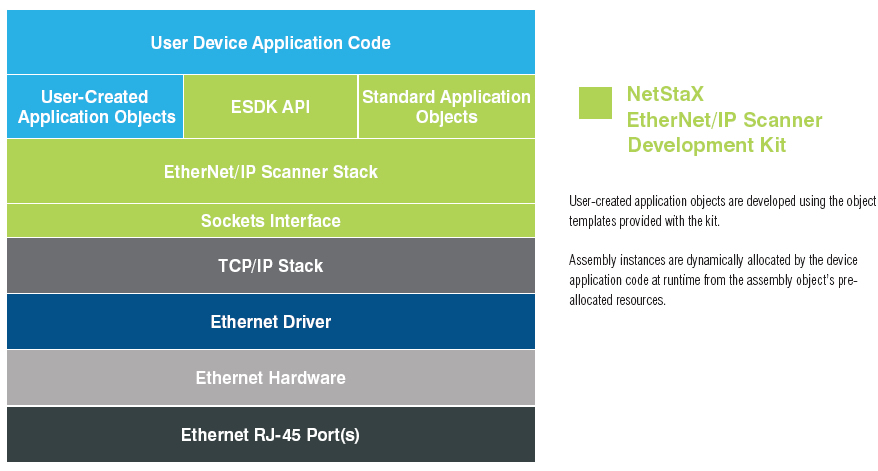Click the Standard Application Objects block

(446, 106)
